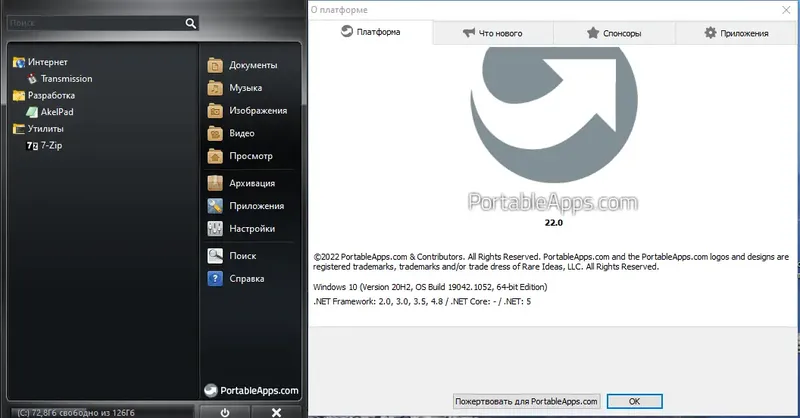The height and width of the screenshot is (418, 800).
Task: Click the swirl icon on Платформа tab
Action: point(346,31)
